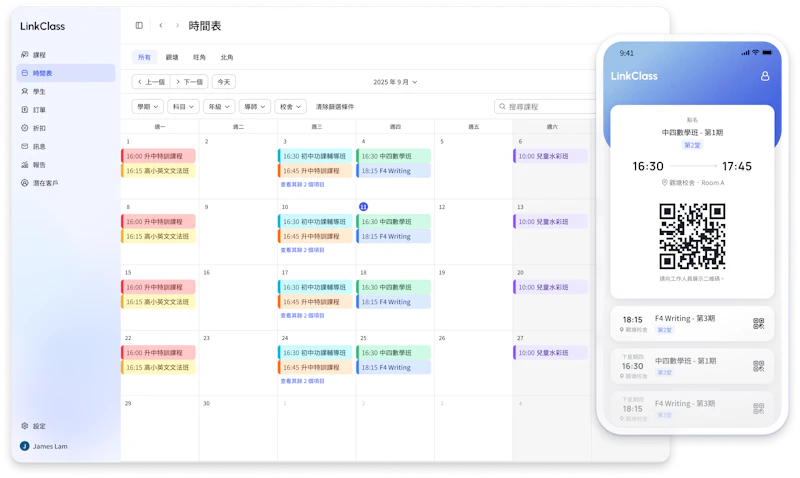The image size is (800, 478).
Task: Tap the battery icon in the phone status bar
Action: tap(767, 53)
